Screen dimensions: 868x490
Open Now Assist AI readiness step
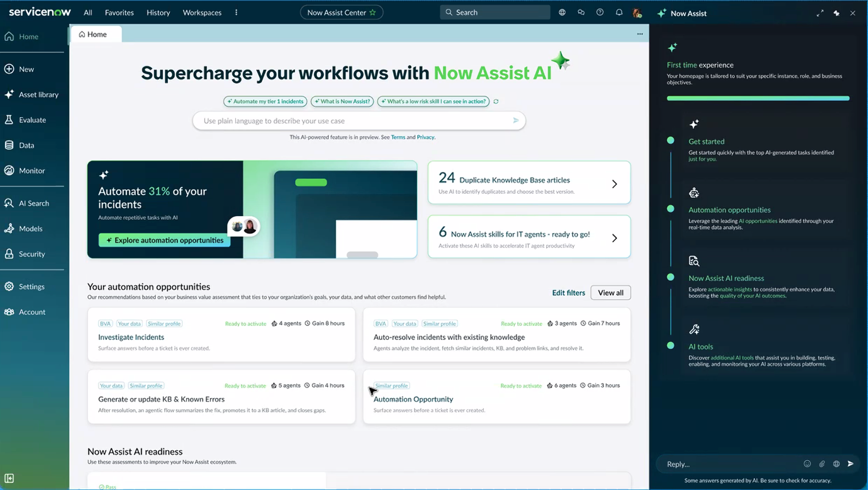pyautogui.click(x=726, y=278)
